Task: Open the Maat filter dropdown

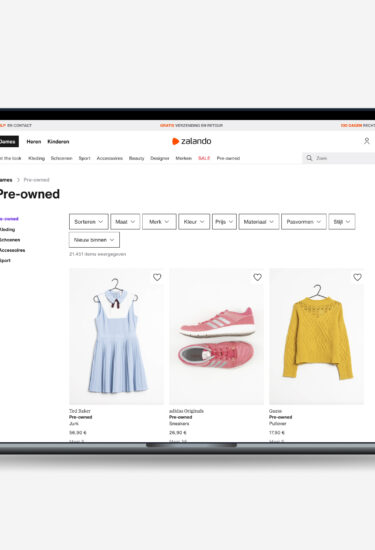Action: [125, 222]
